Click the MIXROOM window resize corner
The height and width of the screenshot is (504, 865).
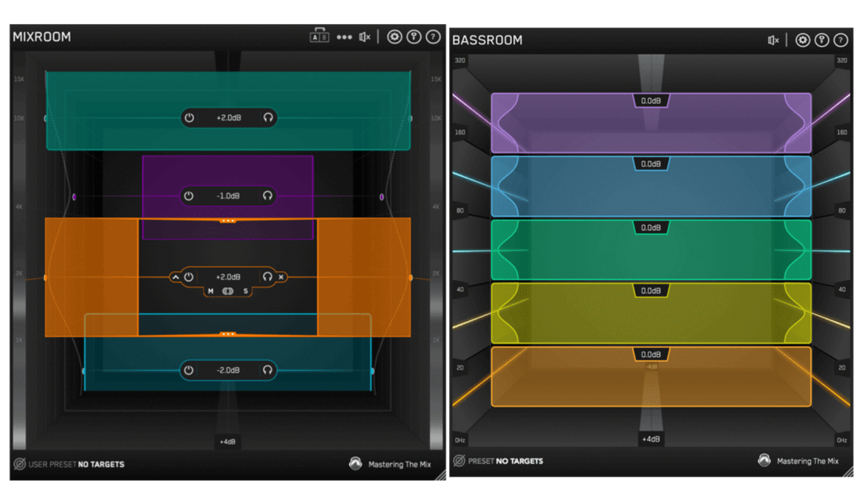[441, 476]
